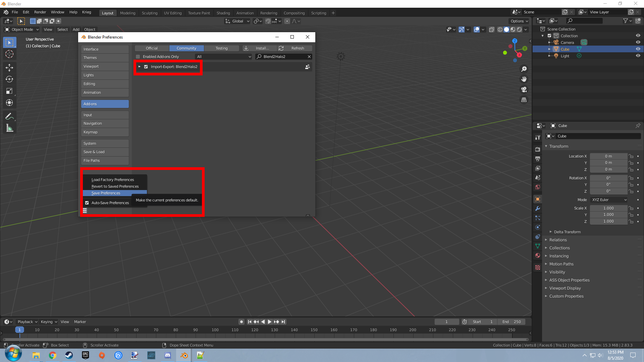Select the Viewport Shading wireframe icon
Viewport: 644px width, 362px height.
point(499,29)
